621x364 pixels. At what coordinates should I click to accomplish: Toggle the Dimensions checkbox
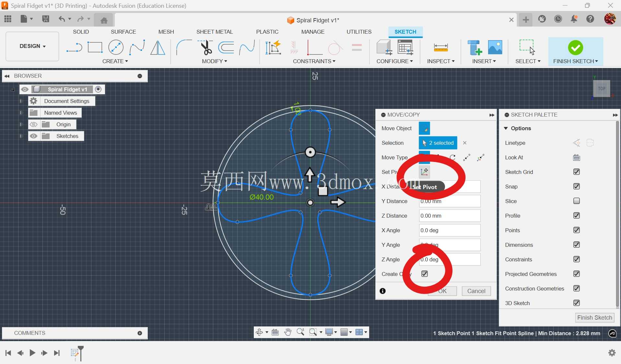click(576, 245)
